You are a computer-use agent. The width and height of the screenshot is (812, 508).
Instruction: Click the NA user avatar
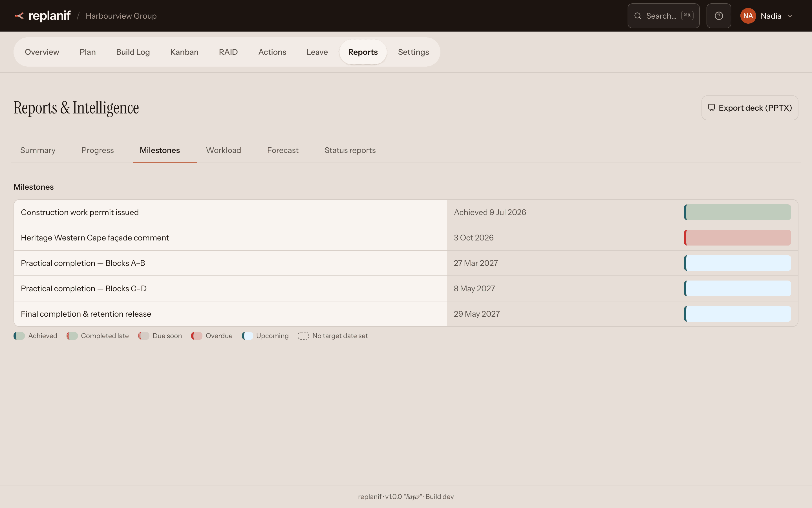pyautogui.click(x=748, y=16)
